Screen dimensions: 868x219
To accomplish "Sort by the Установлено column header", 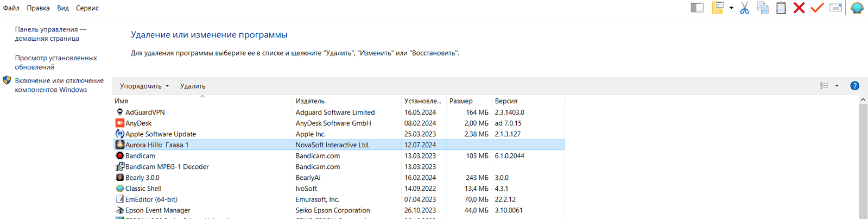I will pyautogui.click(x=424, y=101).
